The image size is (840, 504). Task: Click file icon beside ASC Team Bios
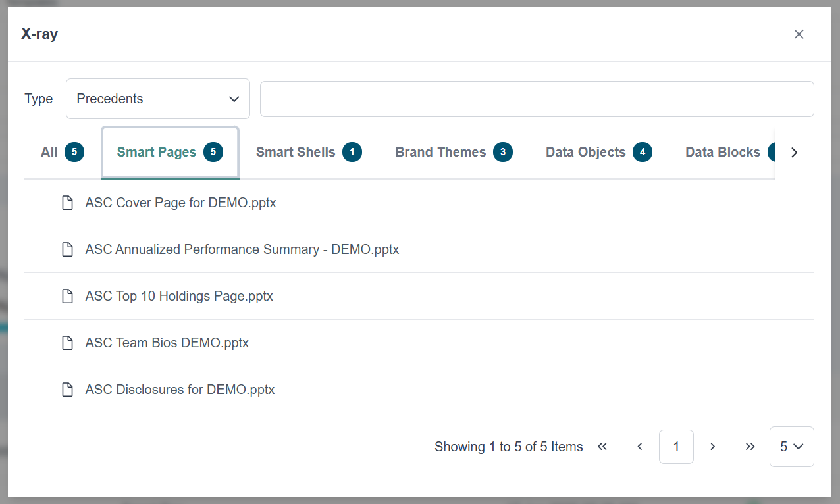67,343
